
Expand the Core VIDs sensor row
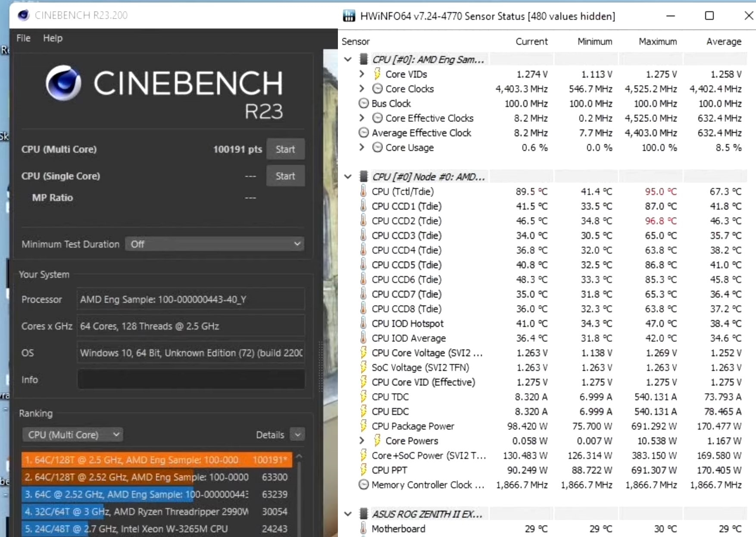362,74
